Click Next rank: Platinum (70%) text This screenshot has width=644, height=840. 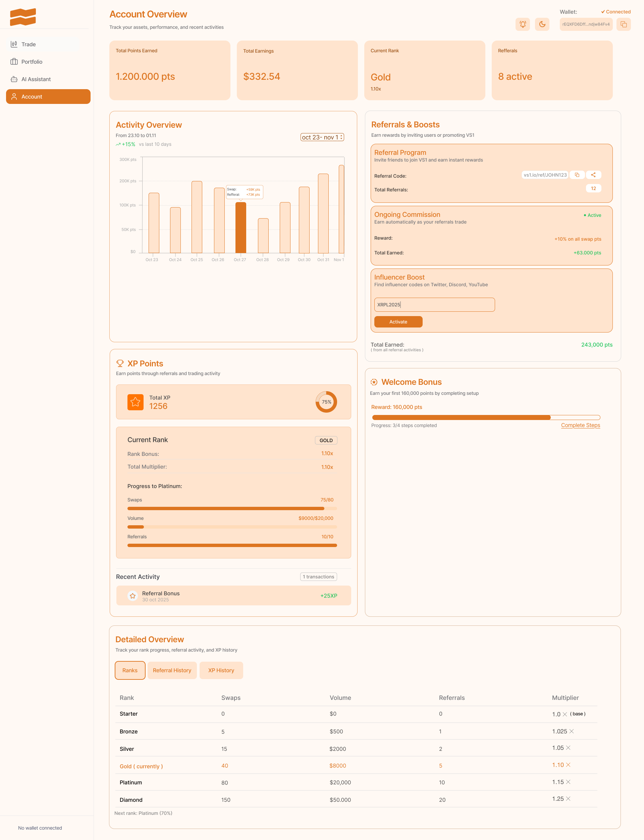tap(143, 813)
